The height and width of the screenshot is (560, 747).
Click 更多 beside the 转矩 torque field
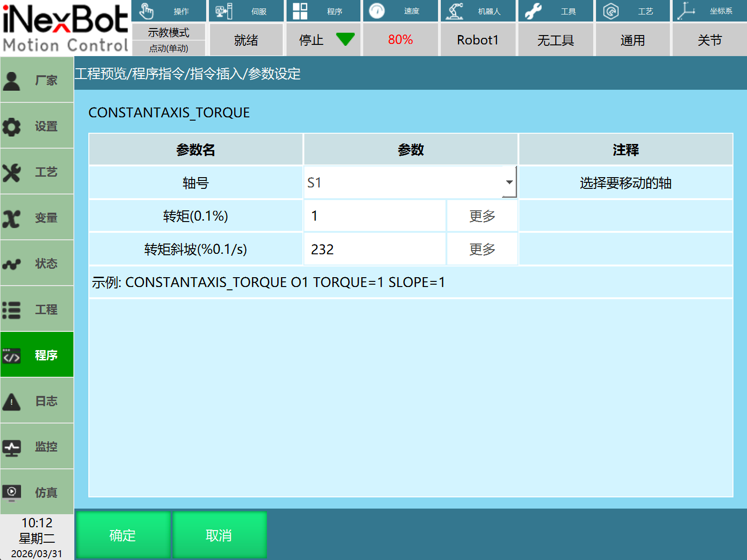coord(482,216)
